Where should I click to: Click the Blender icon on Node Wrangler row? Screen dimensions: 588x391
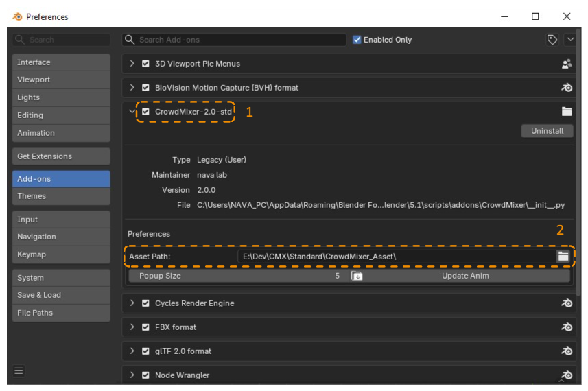click(566, 375)
